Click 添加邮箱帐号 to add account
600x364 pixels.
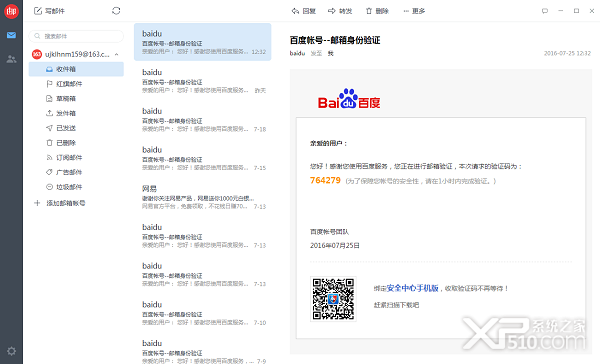(60, 203)
